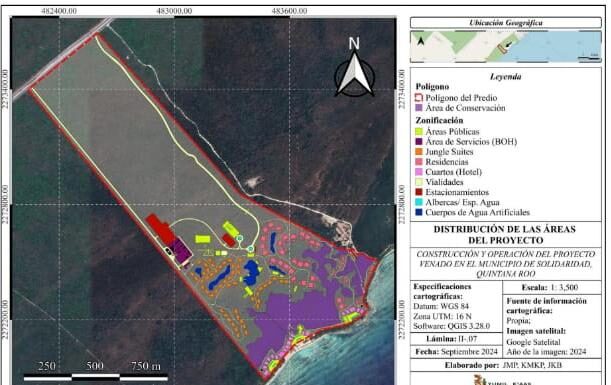Click the small north arrow in the location inset
The image size is (611, 385).
point(421,41)
